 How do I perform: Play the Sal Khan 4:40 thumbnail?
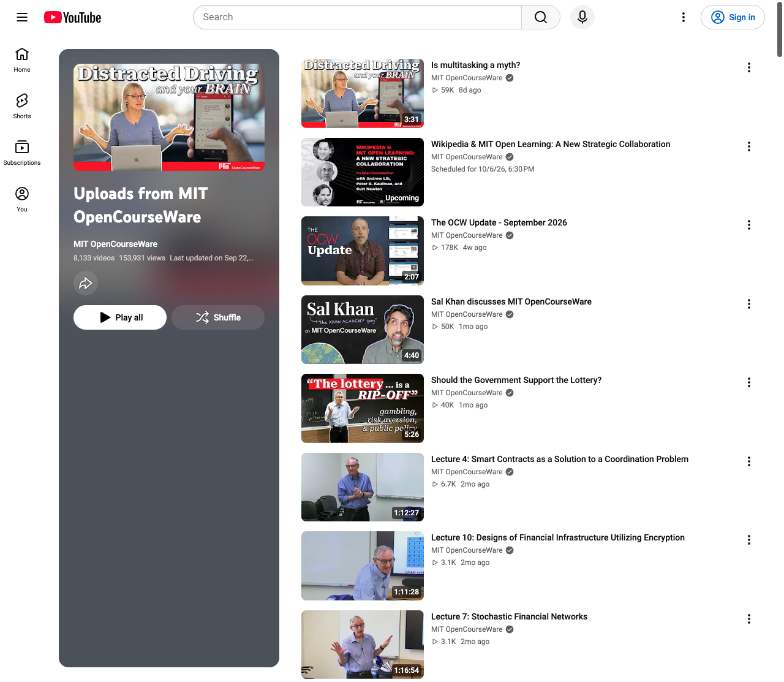[x=363, y=330]
